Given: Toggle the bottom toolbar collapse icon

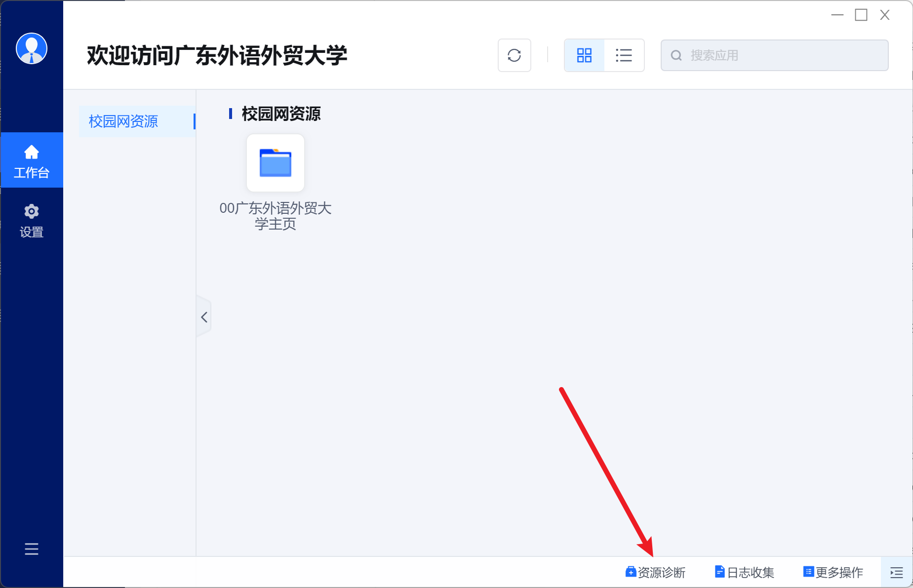Looking at the screenshot, I should tap(896, 572).
